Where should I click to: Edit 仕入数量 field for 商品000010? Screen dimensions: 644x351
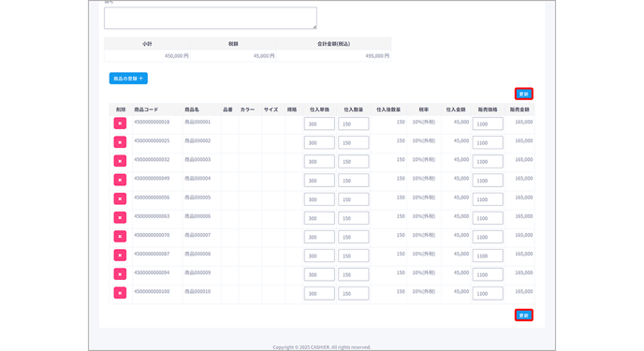[x=354, y=294]
